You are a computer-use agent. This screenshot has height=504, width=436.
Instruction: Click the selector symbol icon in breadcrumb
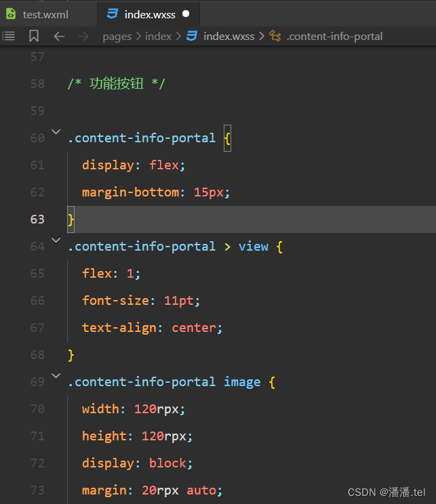pos(275,36)
